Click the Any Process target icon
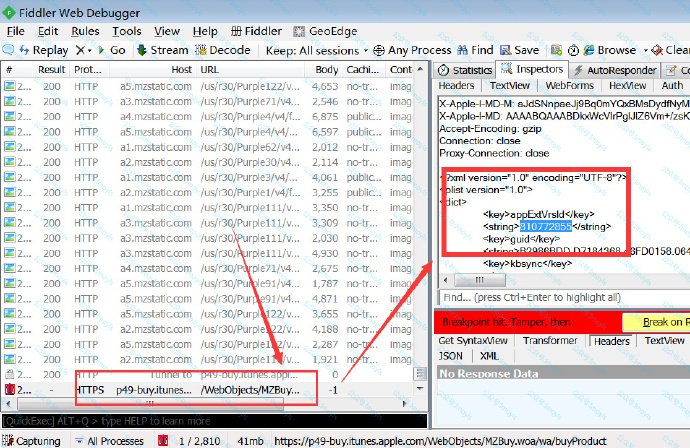The height and width of the screenshot is (448, 690). pos(379,51)
